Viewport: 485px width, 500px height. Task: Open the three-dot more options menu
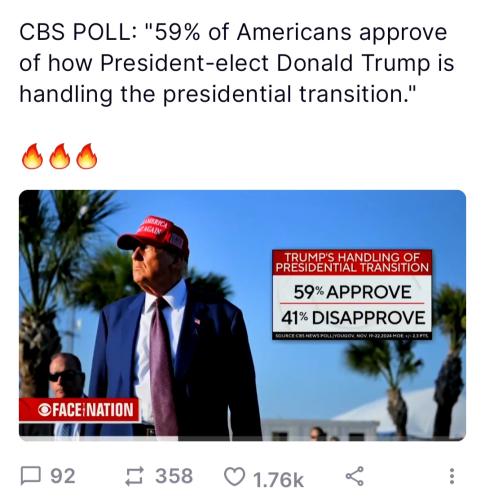[452, 476]
